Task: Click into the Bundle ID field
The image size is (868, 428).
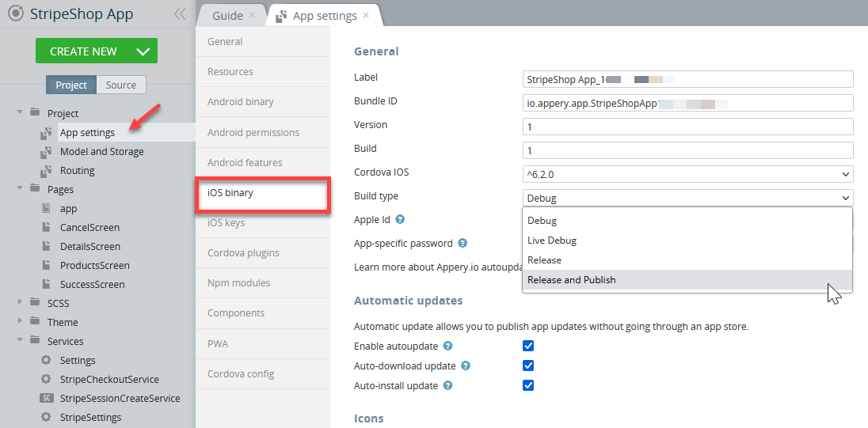Action: click(687, 103)
